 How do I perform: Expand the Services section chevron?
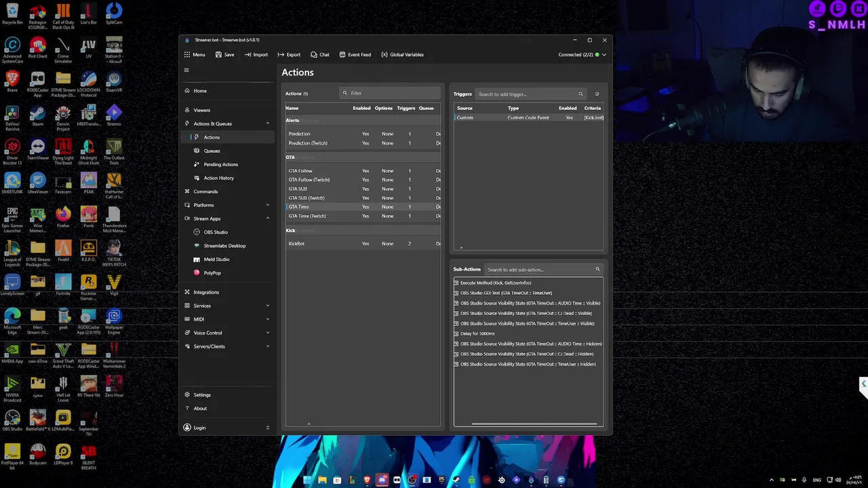click(x=268, y=306)
